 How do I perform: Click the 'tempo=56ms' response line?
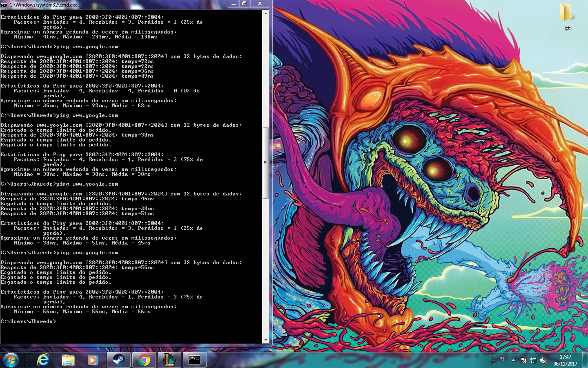click(x=77, y=267)
